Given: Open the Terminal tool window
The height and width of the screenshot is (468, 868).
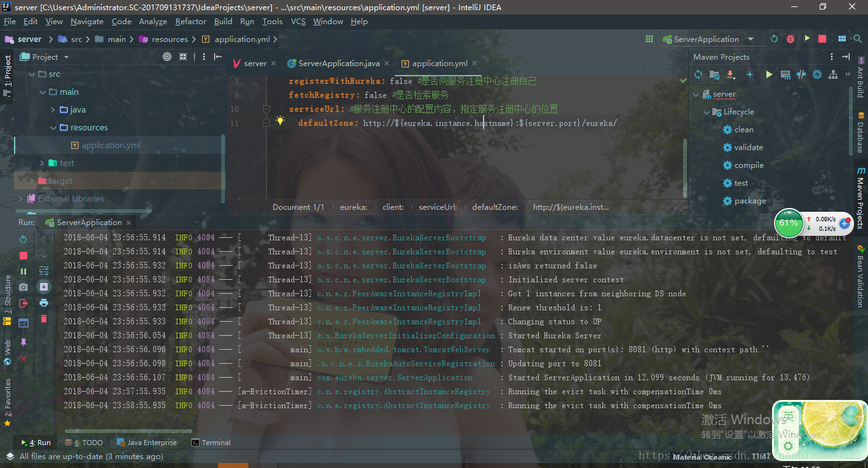Looking at the screenshot, I should click(212, 443).
